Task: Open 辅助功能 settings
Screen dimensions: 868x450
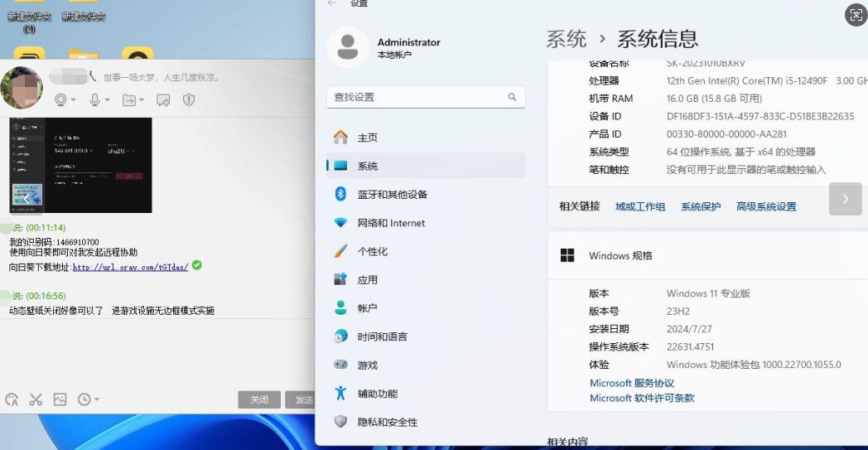Action: [426, 394]
